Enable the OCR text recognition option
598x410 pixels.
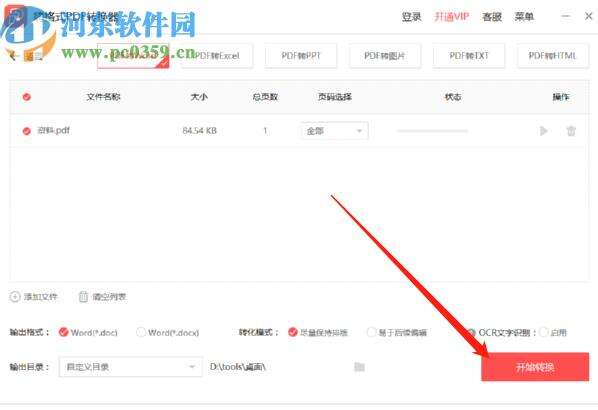coord(544,332)
